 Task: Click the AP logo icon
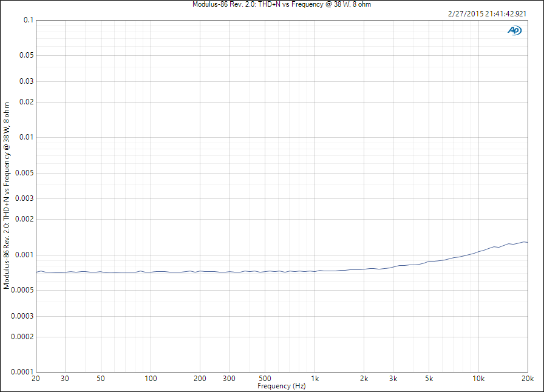point(514,30)
